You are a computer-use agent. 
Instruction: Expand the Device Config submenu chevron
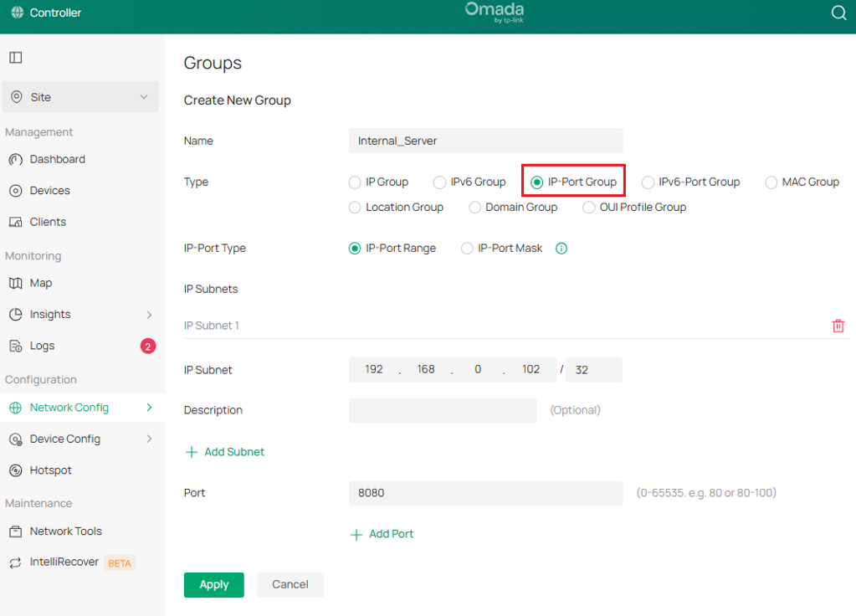point(149,439)
